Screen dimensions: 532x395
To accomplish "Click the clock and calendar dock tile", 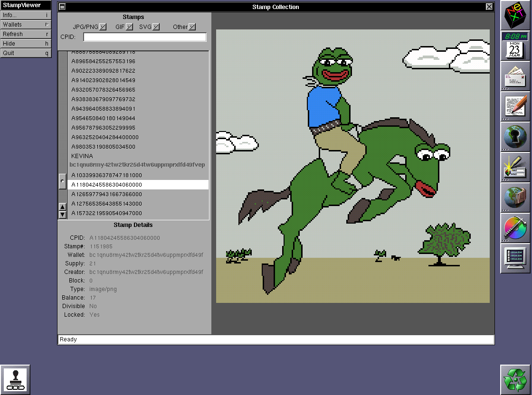I will point(515,46).
